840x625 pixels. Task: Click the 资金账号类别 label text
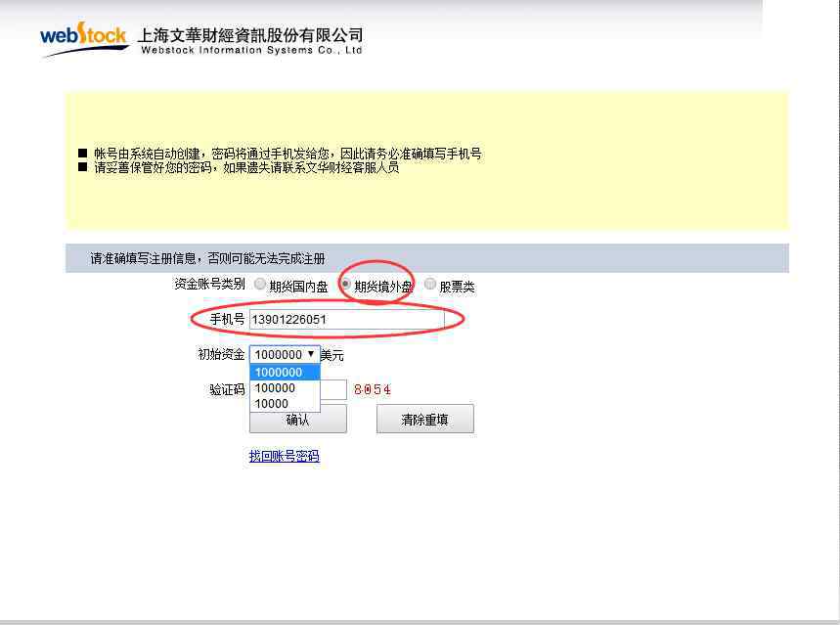click(x=209, y=284)
